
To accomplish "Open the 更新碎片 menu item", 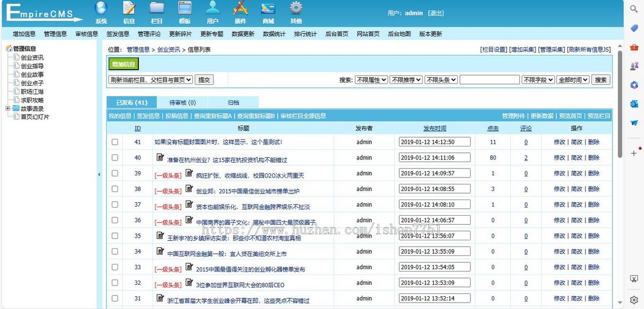I will pos(180,33).
